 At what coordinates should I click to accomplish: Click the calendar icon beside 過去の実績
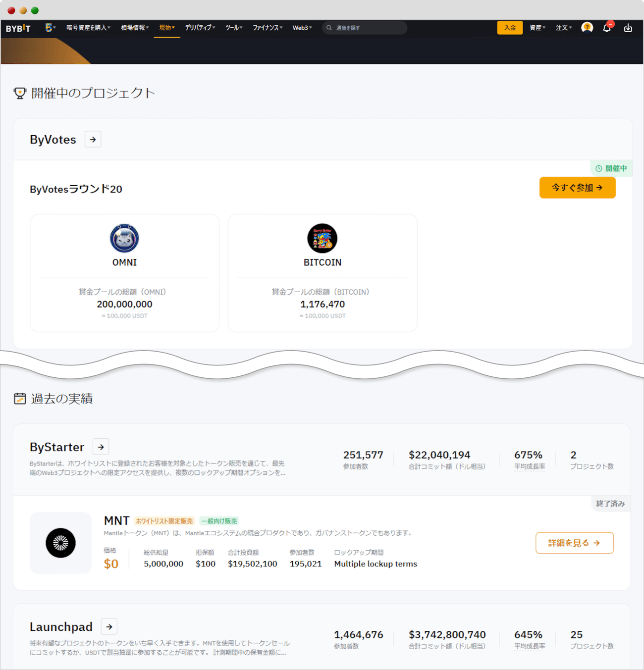[20, 399]
